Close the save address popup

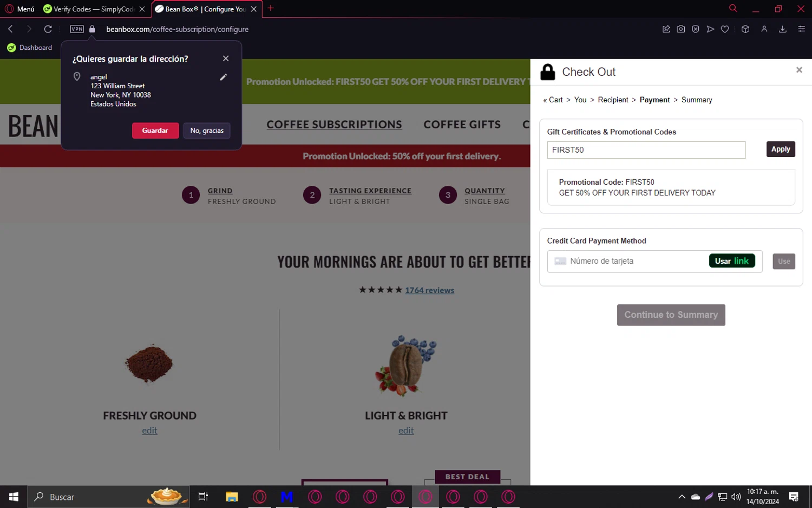click(226, 58)
